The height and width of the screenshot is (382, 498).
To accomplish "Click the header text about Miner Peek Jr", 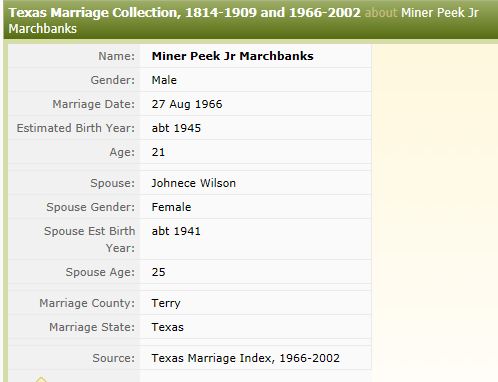I will (422, 13).
